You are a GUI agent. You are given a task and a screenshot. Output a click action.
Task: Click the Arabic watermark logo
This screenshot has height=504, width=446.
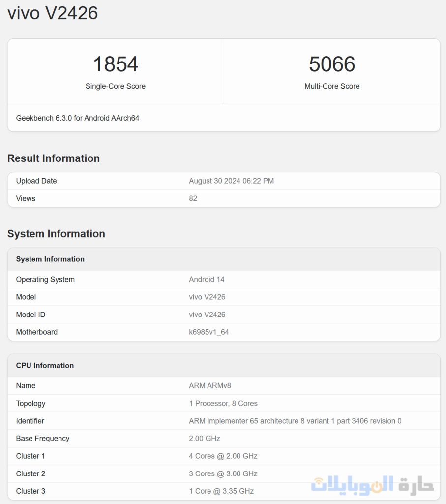[372, 485]
